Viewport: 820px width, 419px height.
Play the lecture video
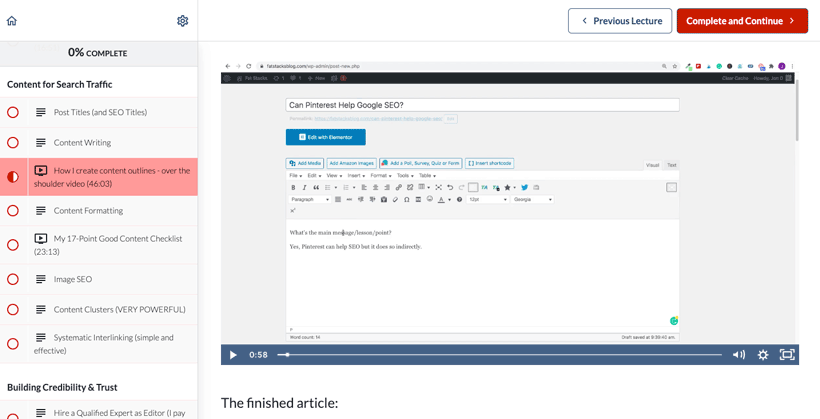coord(233,355)
